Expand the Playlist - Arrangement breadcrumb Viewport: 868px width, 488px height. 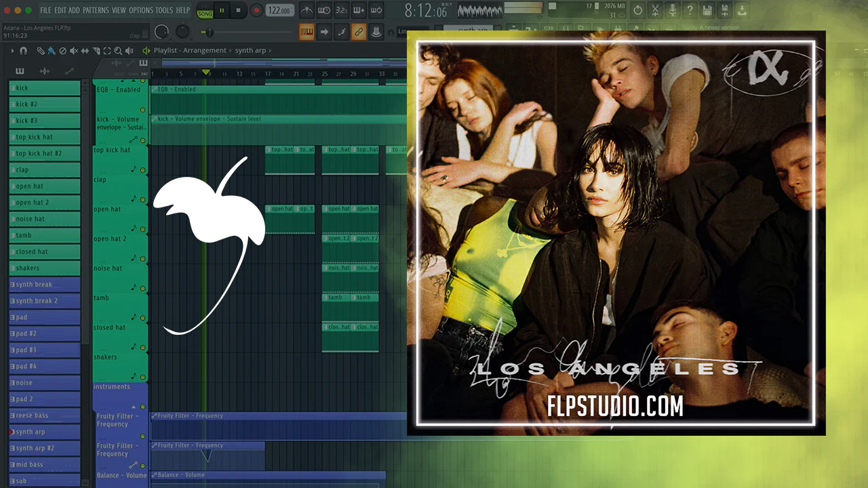tap(190, 51)
